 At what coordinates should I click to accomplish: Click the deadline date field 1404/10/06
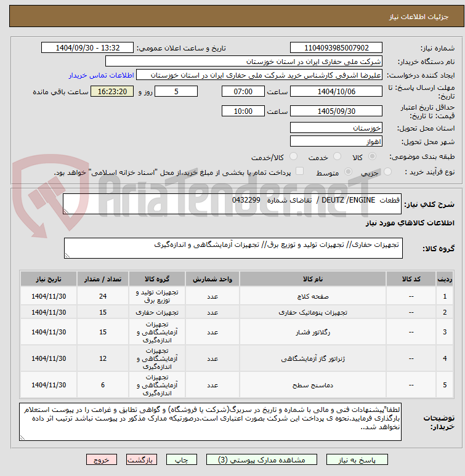click(x=336, y=91)
